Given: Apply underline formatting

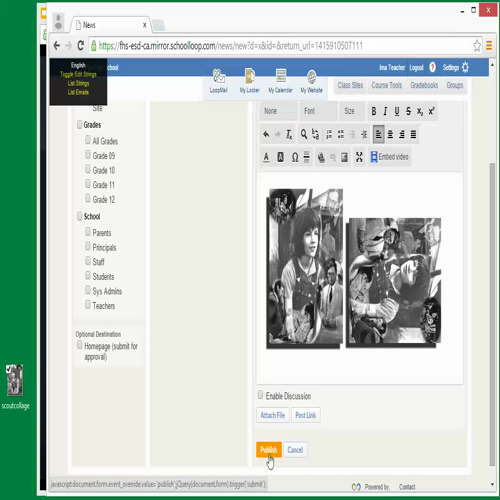Looking at the screenshot, I should [x=397, y=111].
